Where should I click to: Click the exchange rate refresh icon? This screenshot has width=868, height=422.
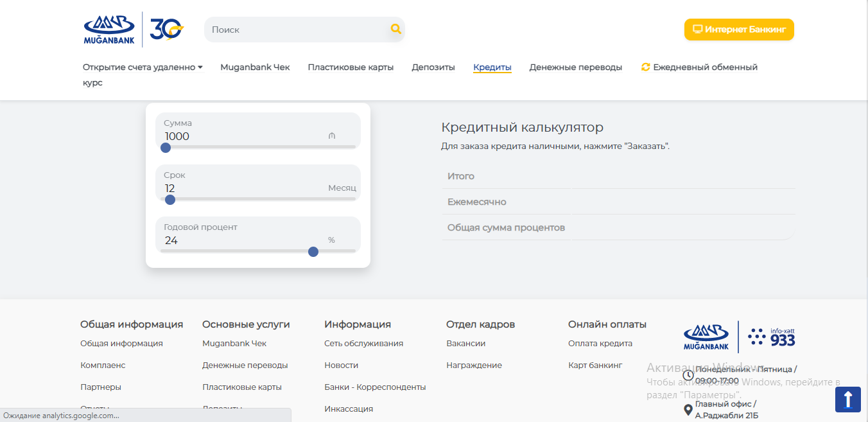point(646,67)
